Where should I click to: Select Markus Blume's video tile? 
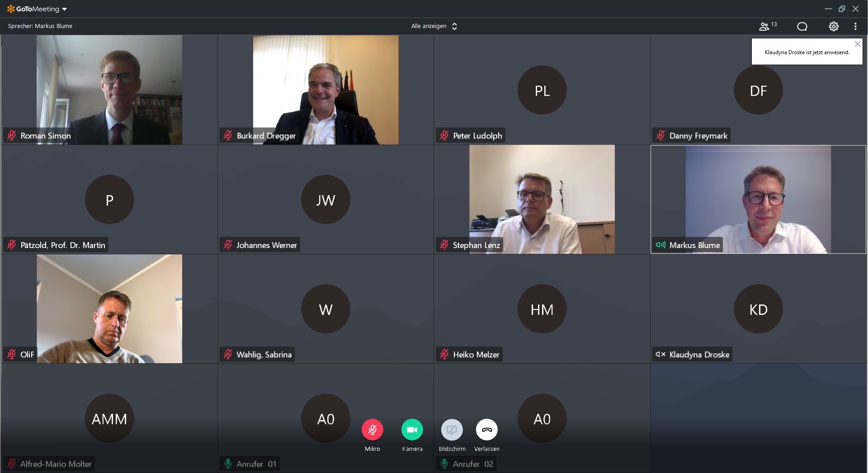(x=758, y=199)
